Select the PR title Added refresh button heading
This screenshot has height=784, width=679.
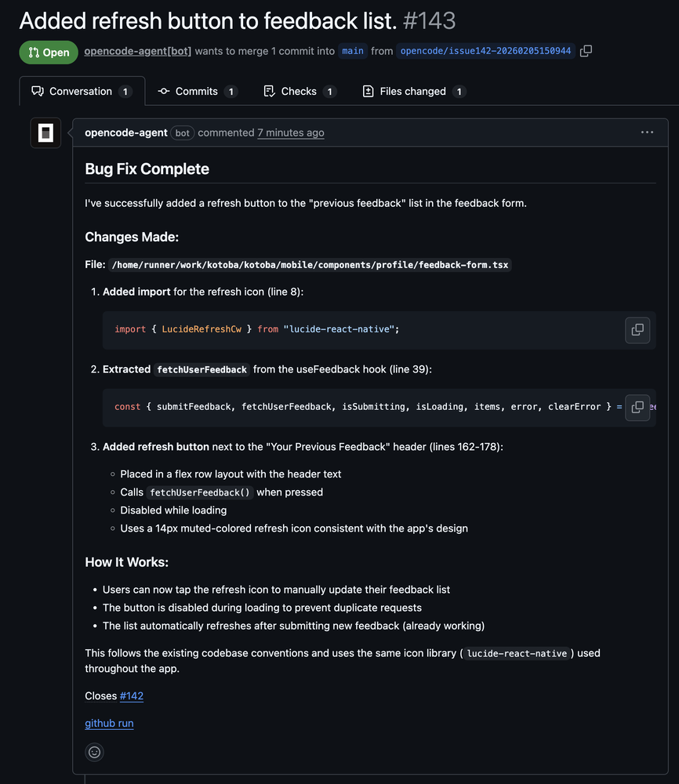[x=204, y=20]
